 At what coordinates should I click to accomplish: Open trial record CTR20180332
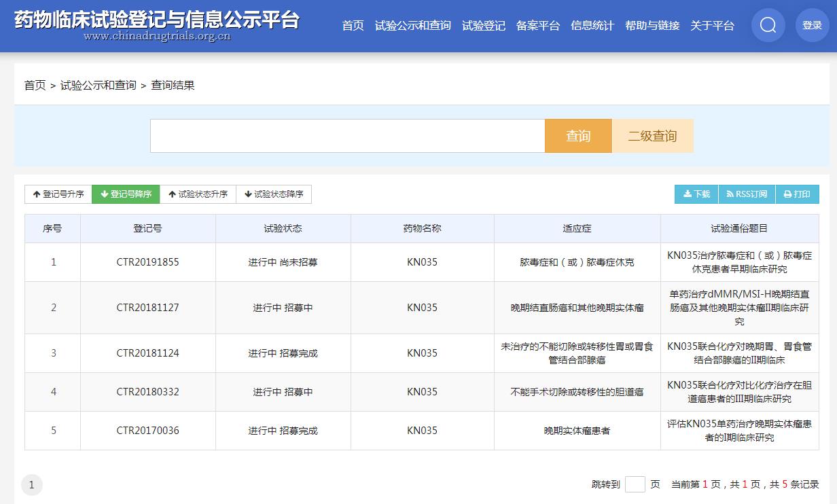147,392
